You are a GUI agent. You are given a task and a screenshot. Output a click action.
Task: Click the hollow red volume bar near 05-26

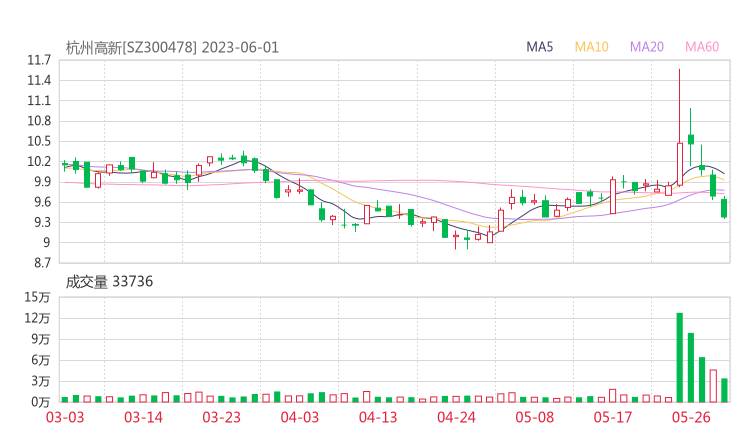[x=713, y=386]
